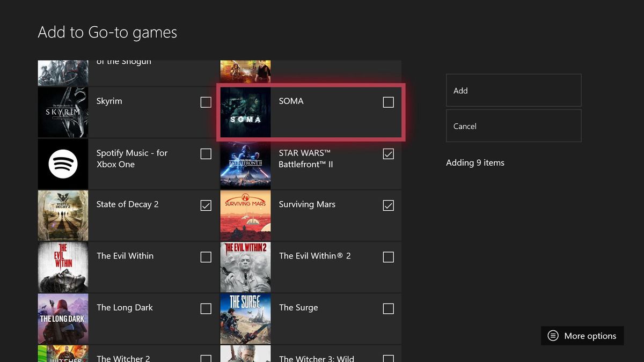Image resolution: width=644 pixels, height=362 pixels.
Task: Uncheck the State of Decay 2 checkbox
Action: 206,205
